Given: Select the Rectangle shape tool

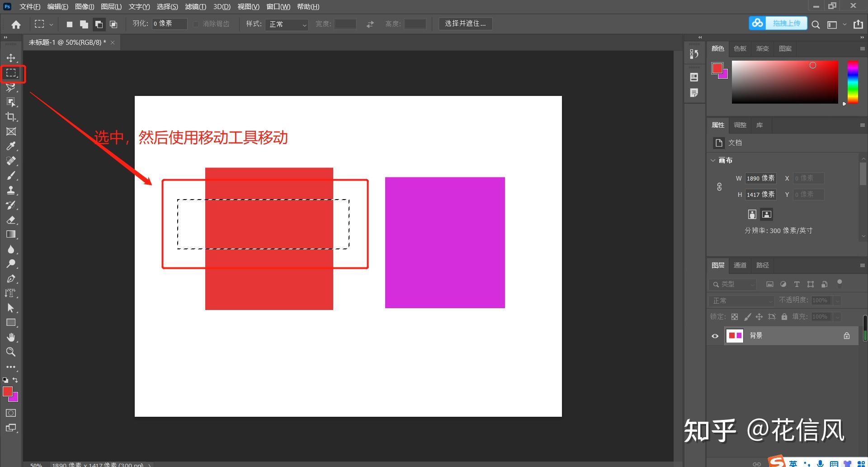Looking at the screenshot, I should [11, 323].
